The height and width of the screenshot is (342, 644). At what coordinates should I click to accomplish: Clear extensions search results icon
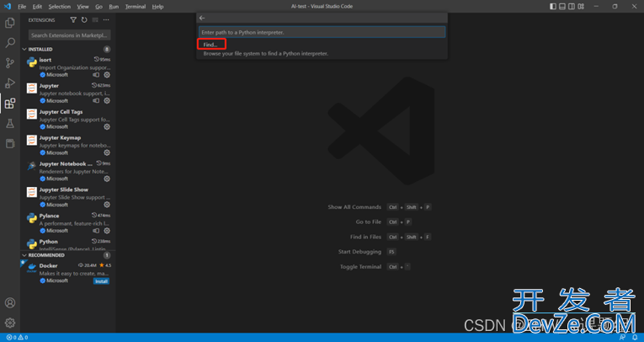point(95,19)
